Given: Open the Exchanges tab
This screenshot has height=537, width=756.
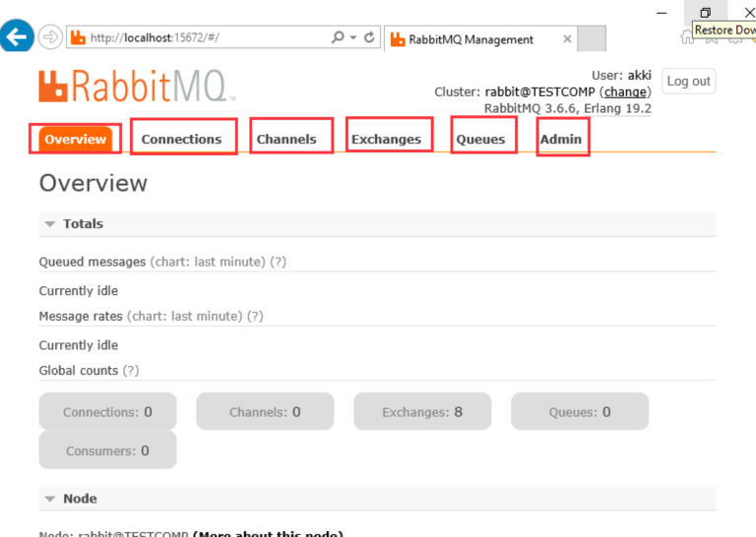Looking at the screenshot, I should click(386, 140).
